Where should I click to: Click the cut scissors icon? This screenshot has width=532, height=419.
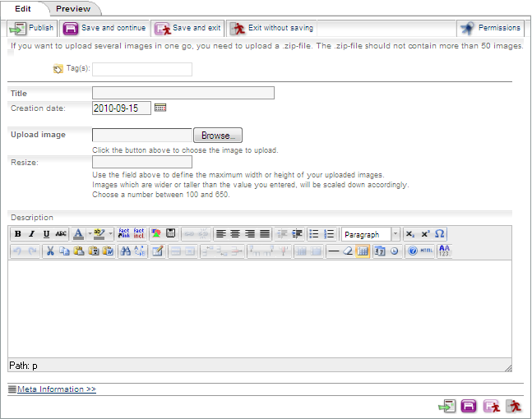click(50, 251)
